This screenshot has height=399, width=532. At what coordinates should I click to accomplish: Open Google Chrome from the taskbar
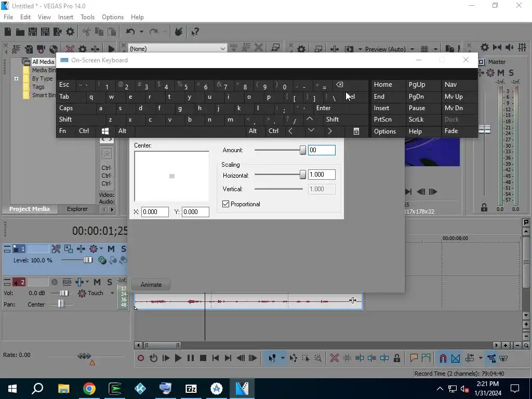click(x=89, y=388)
